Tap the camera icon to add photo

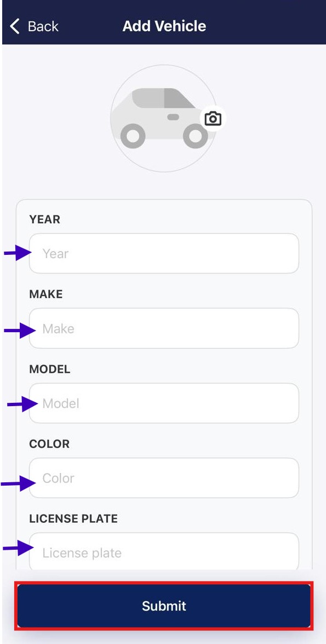[x=213, y=119]
